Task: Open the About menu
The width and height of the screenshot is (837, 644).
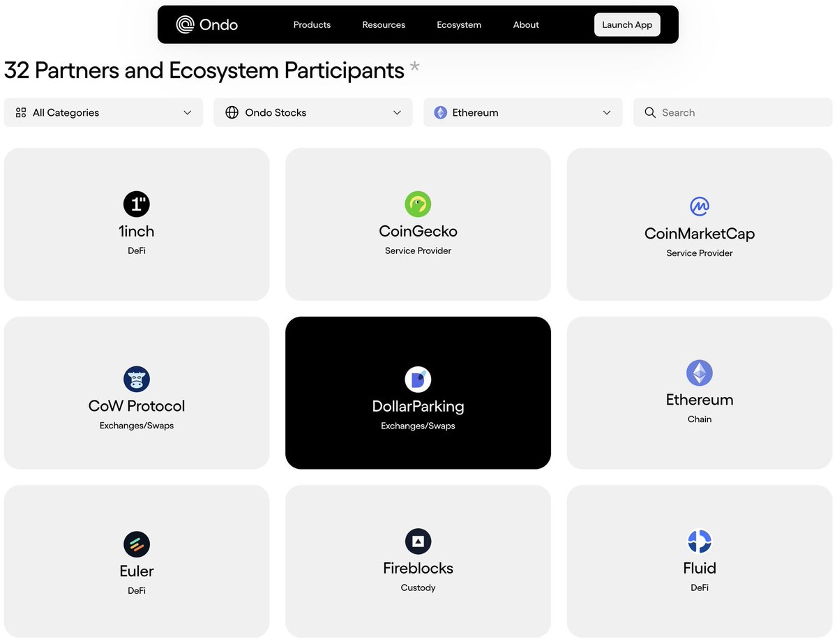Action: point(526,24)
